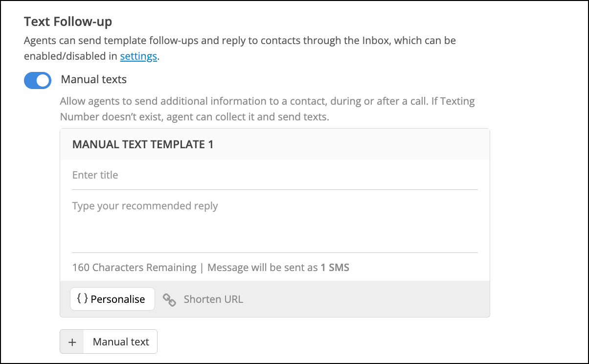This screenshot has width=589, height=364.
Task: Open the Personalise options button
Action: tap(113, 299)
